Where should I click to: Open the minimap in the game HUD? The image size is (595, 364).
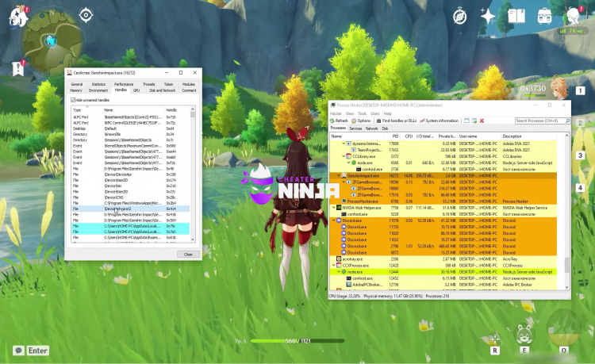pos(52,41)
